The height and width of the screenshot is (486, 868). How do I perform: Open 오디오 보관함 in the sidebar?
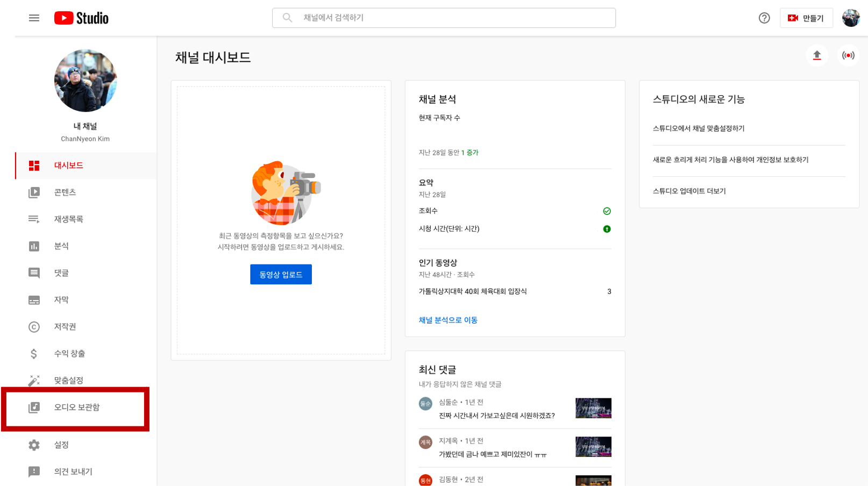86,408
